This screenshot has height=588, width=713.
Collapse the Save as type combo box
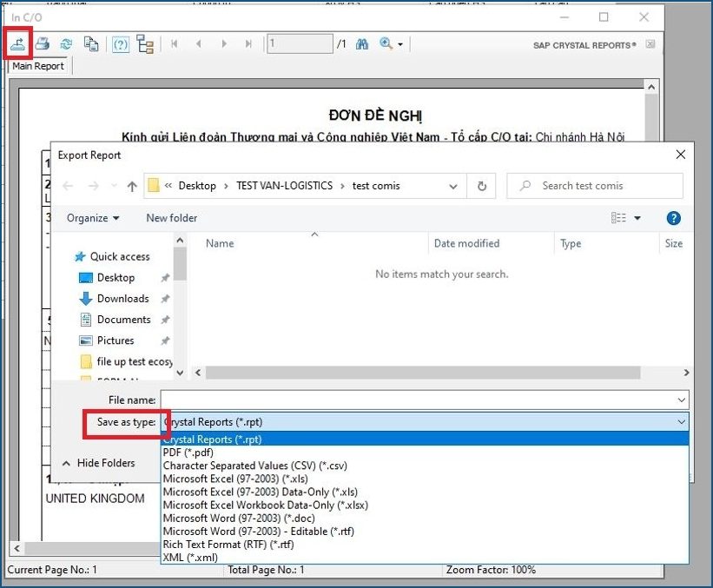click(681, 422)
